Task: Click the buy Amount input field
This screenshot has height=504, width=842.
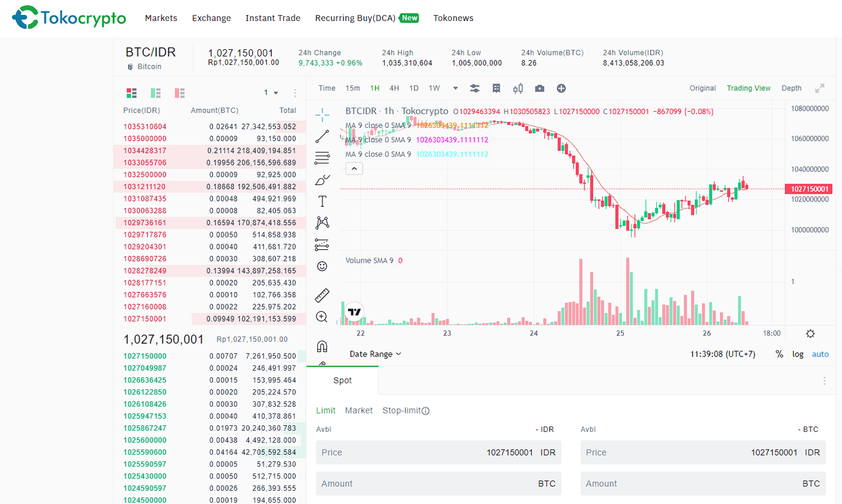Action: [x=439, y=484]
